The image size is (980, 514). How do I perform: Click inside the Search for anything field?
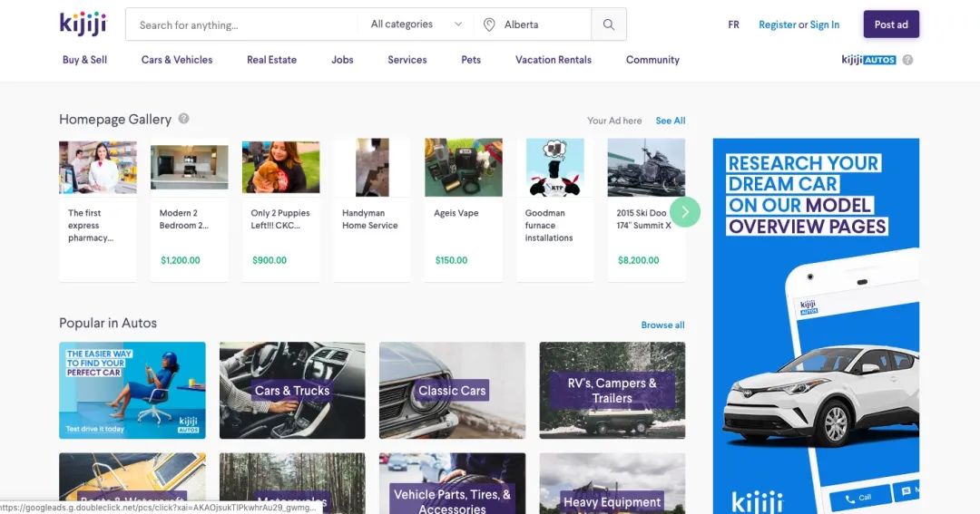240,24
